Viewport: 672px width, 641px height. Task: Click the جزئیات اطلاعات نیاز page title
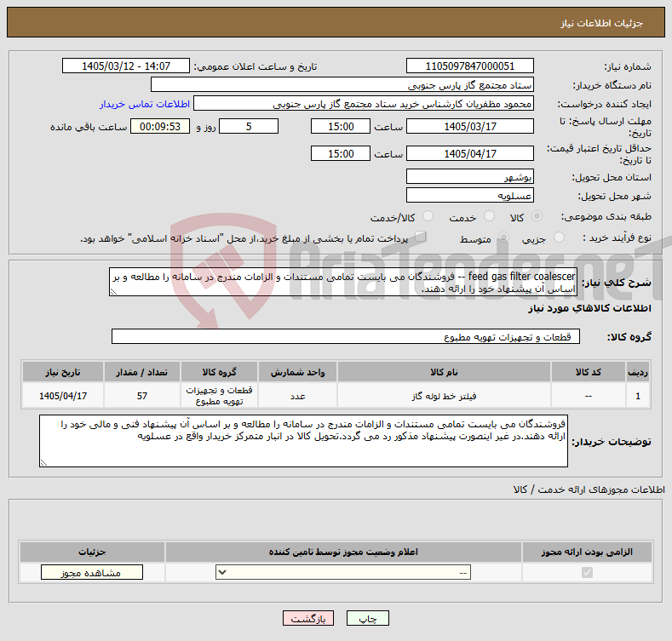pyautogui.click(x=601, y=23)
